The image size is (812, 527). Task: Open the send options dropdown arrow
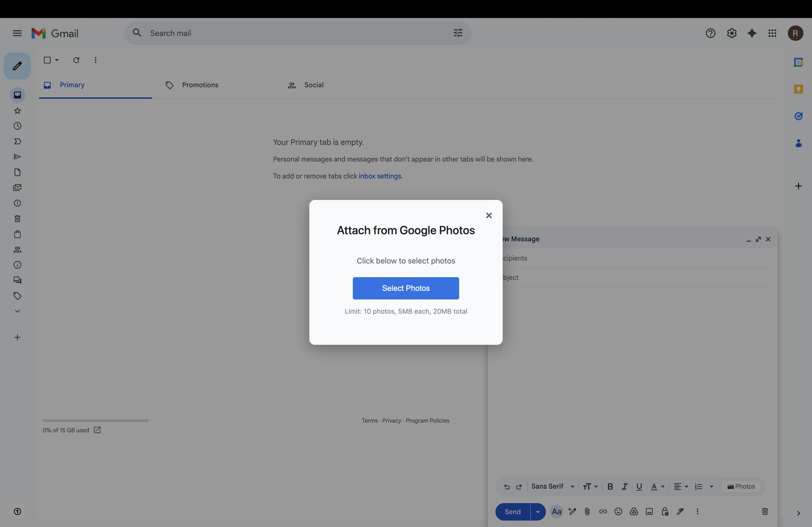coord(538,512)
